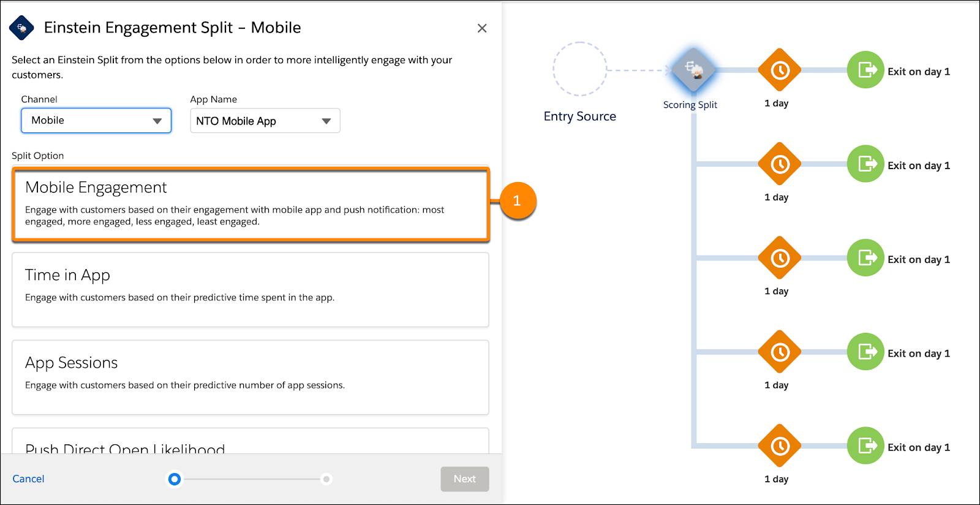
Task: Select the Mobile Engagement split option
Action: click(251, 204)
